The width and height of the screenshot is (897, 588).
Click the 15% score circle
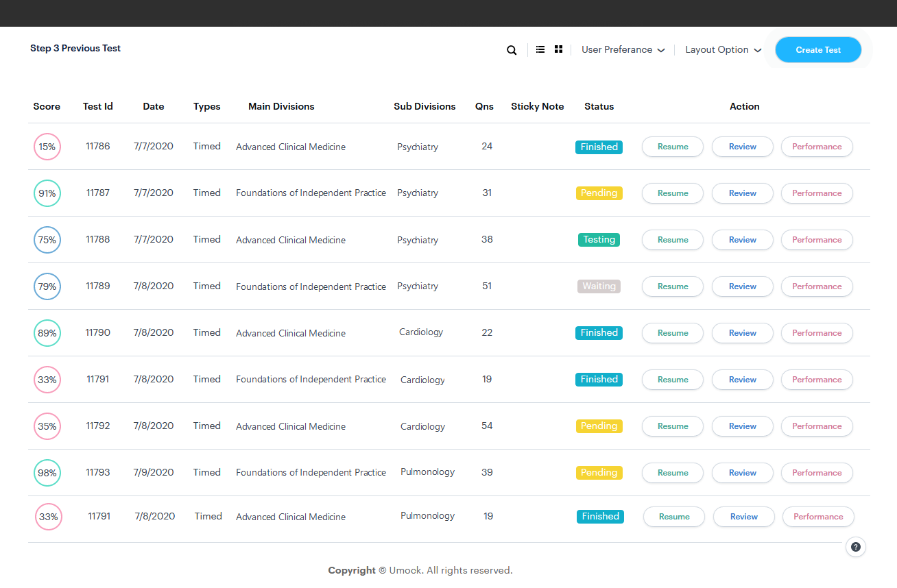[x=47, y=147]
